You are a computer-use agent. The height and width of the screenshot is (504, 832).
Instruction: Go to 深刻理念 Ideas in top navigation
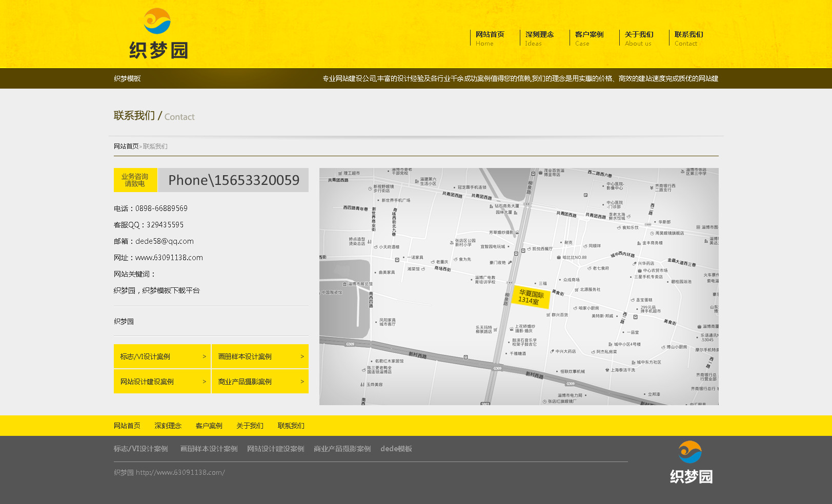click(539, 38)
